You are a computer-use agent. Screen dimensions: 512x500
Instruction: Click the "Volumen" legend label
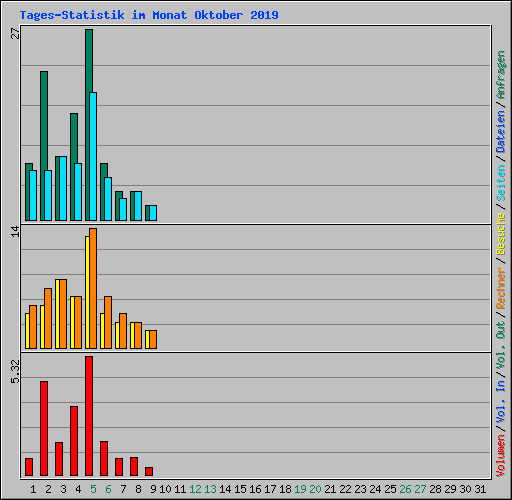(501, 455)
